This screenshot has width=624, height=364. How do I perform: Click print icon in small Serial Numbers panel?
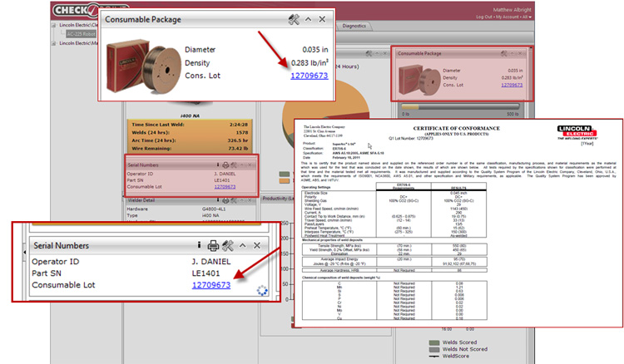[x=224, y=165]
